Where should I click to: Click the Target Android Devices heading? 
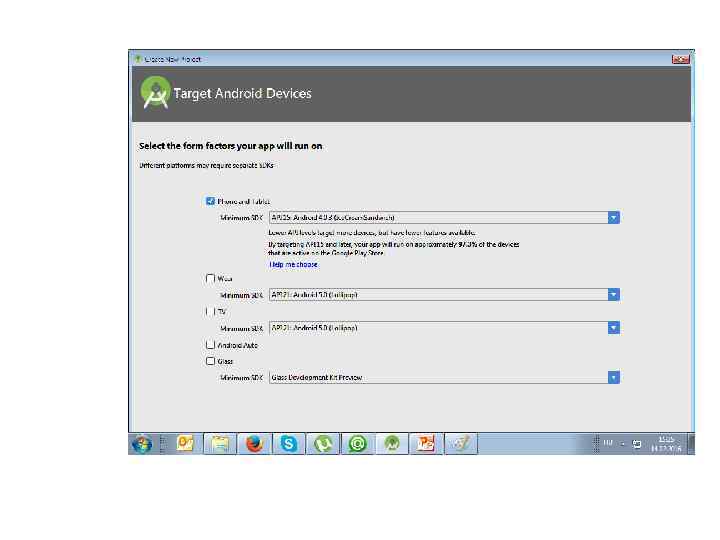242,93
